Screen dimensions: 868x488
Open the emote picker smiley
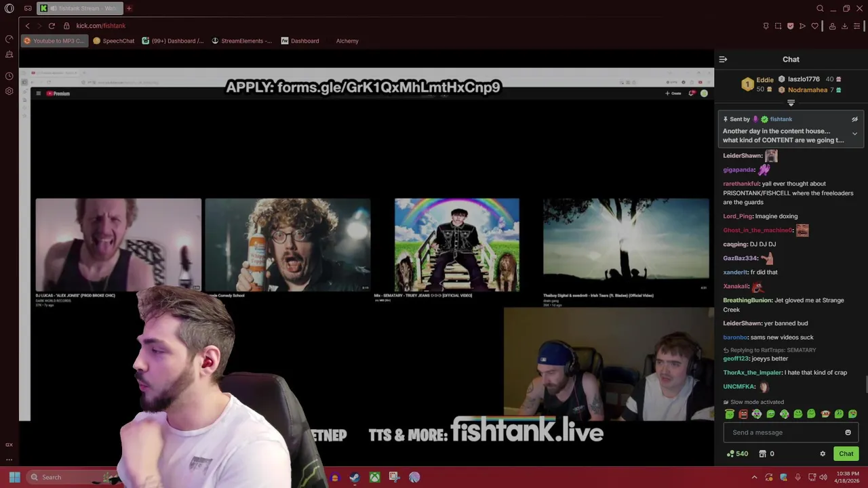848,432
